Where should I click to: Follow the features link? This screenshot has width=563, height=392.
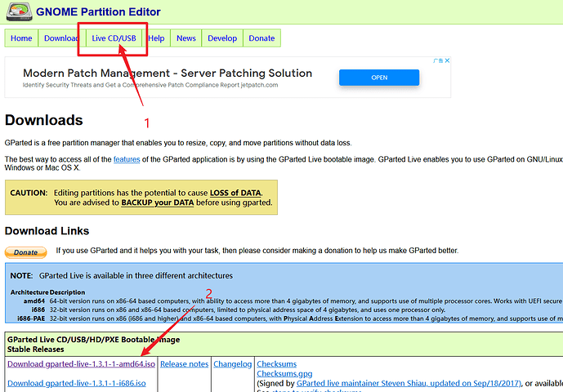[127, 159]
